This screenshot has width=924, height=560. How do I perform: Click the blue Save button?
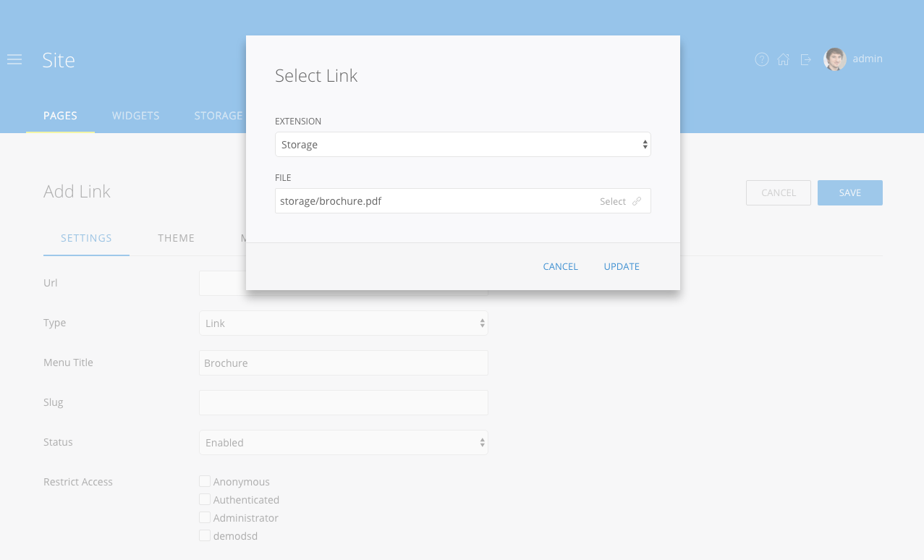849,193
